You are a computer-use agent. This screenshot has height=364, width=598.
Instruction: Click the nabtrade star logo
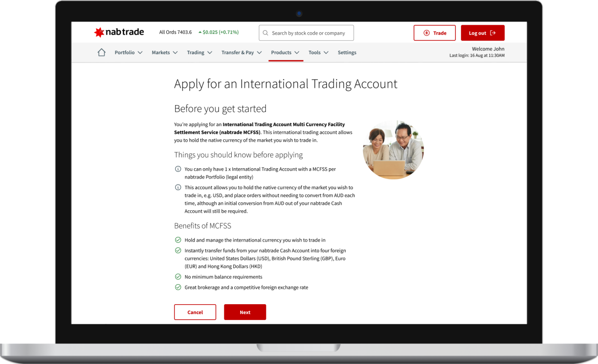pos(99,33)
